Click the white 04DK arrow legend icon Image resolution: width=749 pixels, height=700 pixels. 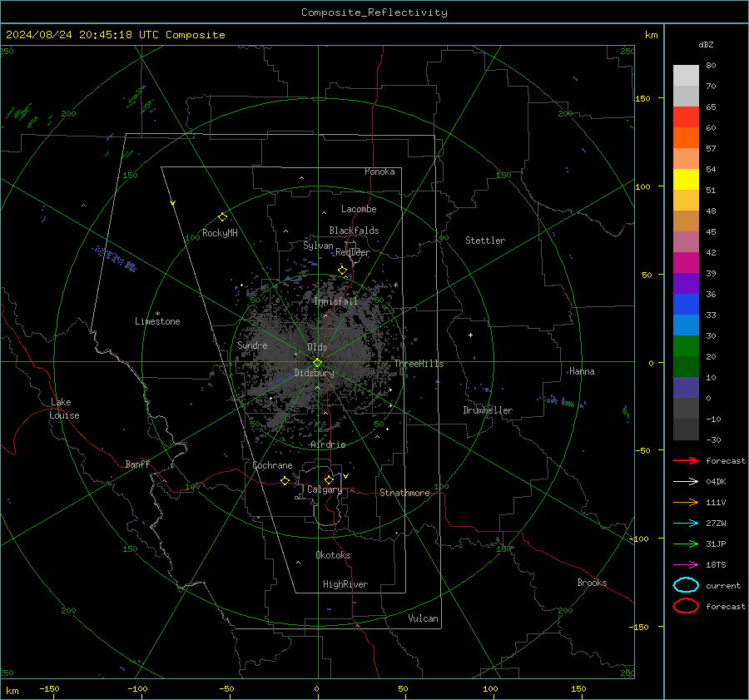tap(686, 481)
